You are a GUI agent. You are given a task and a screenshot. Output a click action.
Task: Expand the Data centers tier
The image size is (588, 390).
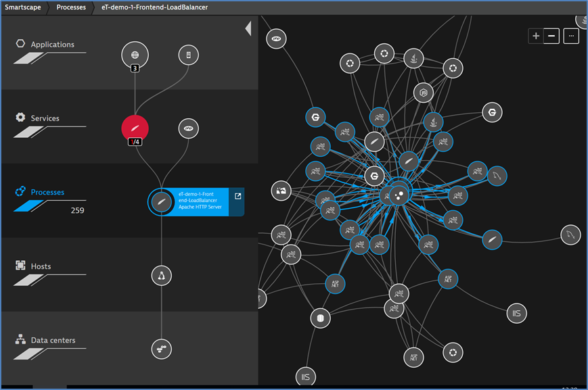click(x=53, y=340)
